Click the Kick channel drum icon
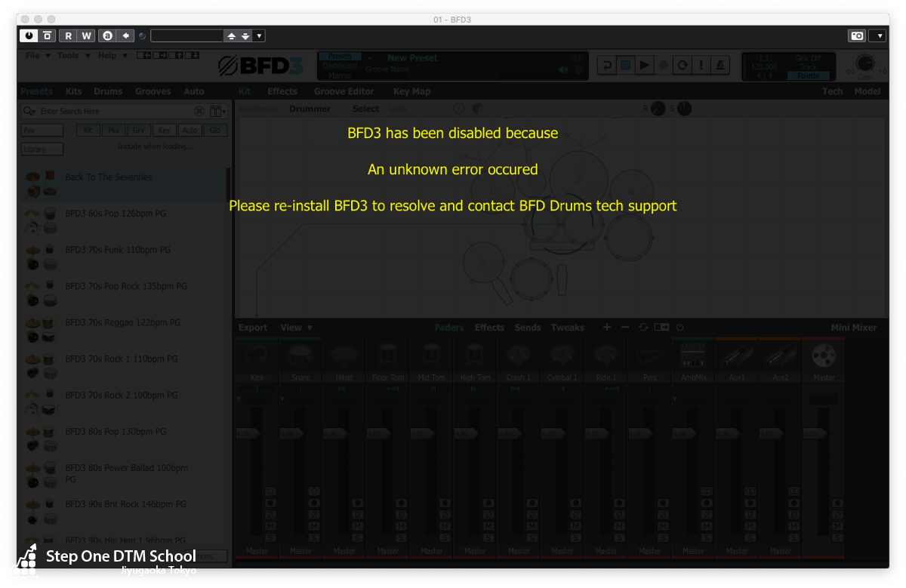Screen dimensions: 906x588 pyautogui.click(x=257, y=356)
